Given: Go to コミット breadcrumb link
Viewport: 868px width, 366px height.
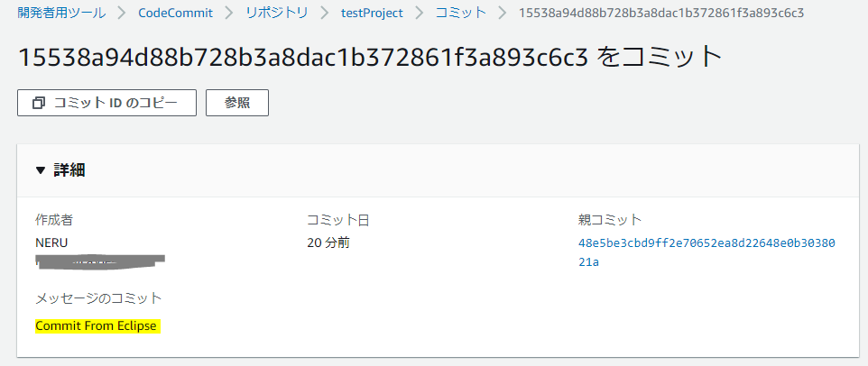Looking at the screenshot, I should [x=460, y=14].
